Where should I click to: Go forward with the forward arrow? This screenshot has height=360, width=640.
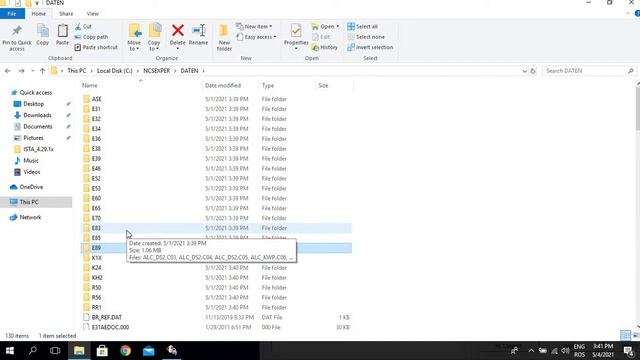tap(21, 71)
